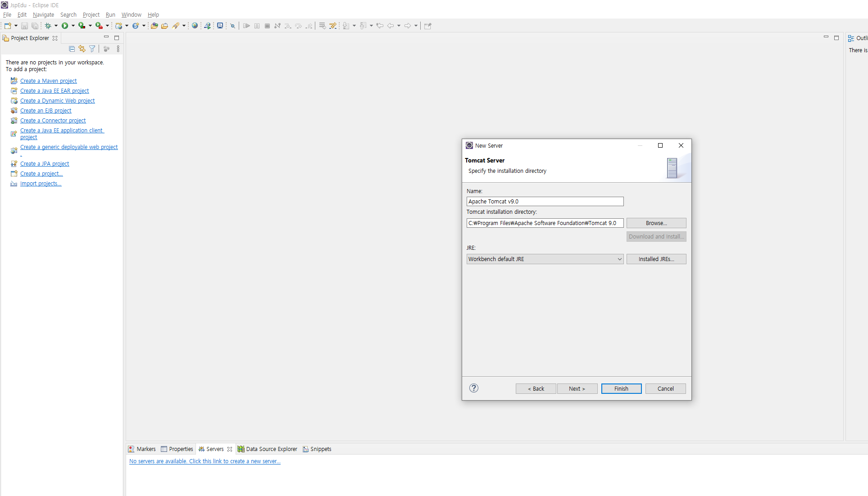Click the Installed JREs... button

tap(656, 259)
